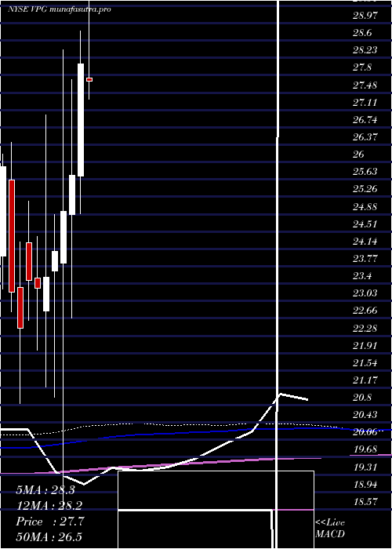The width and height of the screenshot is (392, 549).
Task: Click the 24.14 price axis label
Action: [365, 242]
